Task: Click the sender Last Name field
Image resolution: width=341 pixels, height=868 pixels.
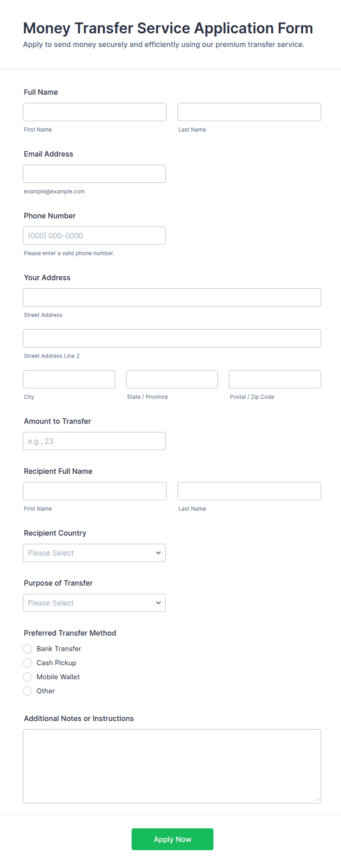Action: 249,112
